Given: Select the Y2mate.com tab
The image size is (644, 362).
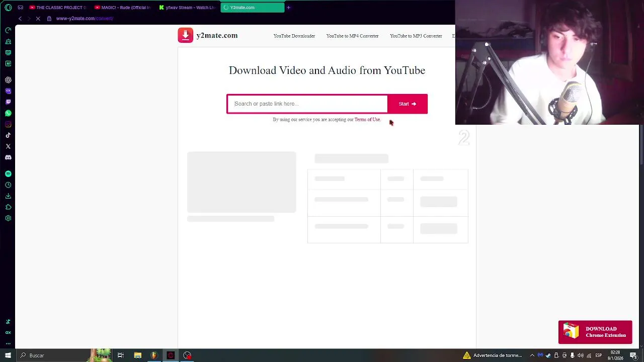Looking at the screenshot, I should [252, 8].
